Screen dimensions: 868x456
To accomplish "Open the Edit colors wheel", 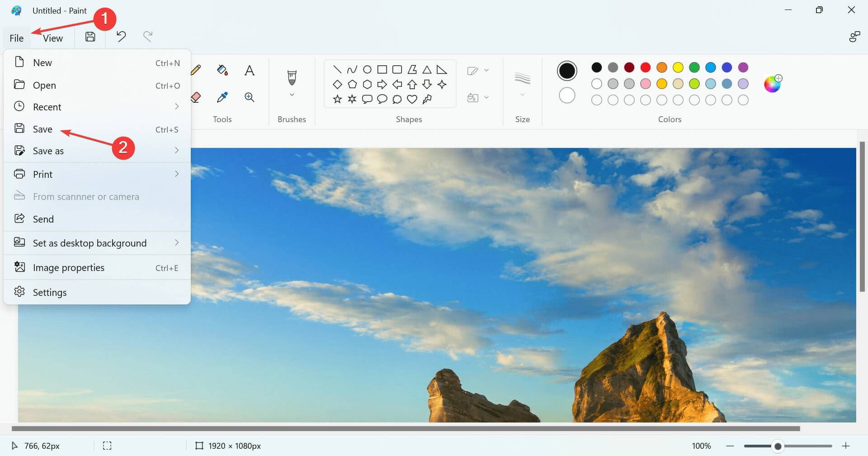I will click(773, 84).
